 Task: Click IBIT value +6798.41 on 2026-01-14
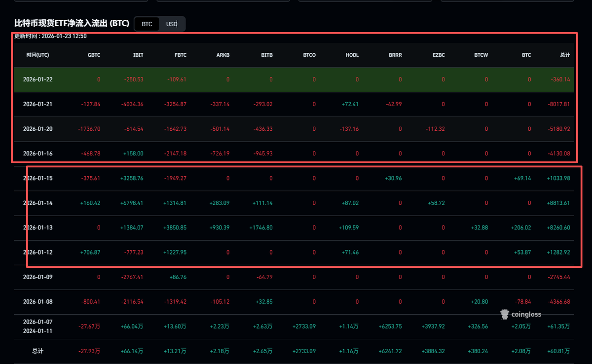pos(131,203)
